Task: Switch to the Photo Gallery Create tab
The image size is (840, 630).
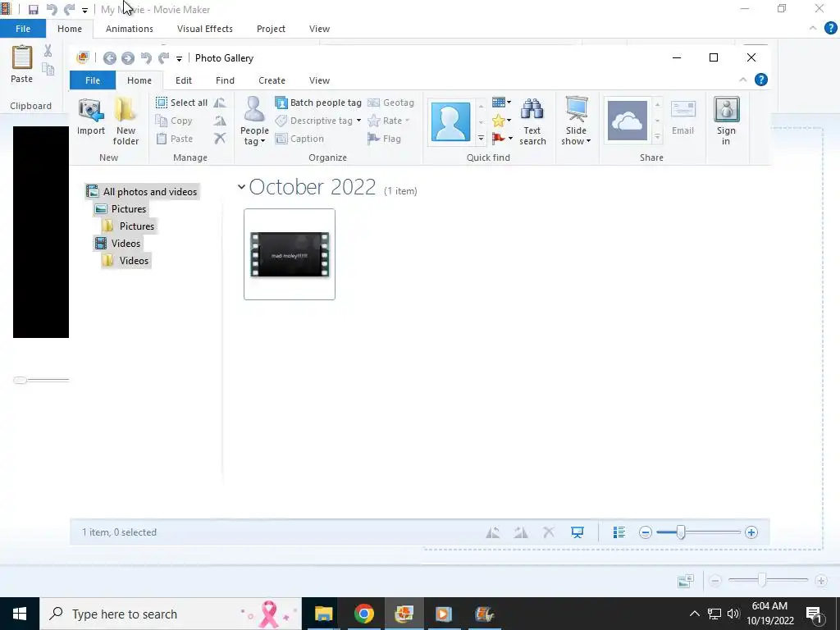Action: 272,80
